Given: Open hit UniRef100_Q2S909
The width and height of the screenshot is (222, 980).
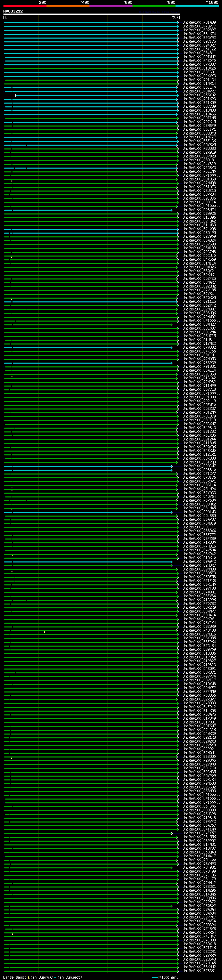Looking at the screenshot, I should 199,237.
